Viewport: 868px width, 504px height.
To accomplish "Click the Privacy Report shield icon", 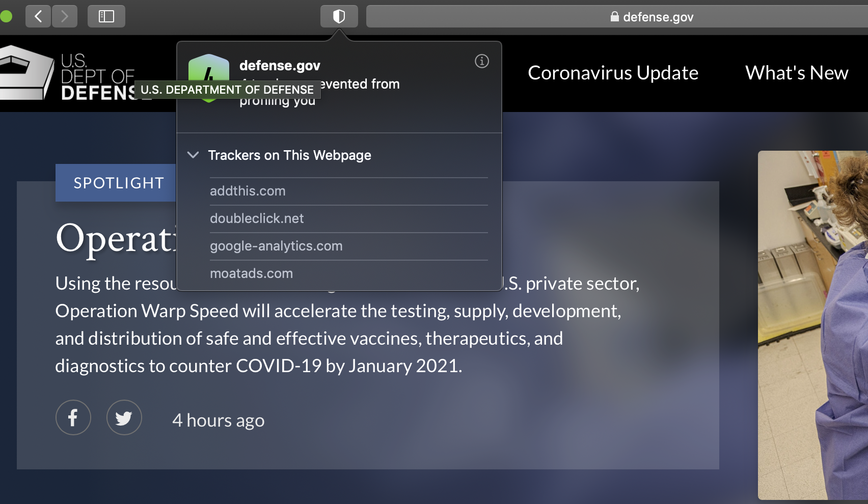I will [339, 16].
